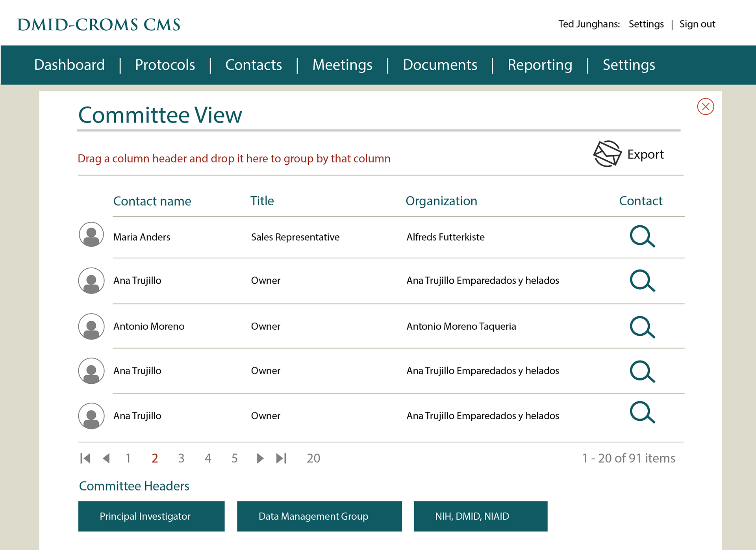Open the Reporting menu
This screenshot has height=550, width=756.
coord(540,65)
